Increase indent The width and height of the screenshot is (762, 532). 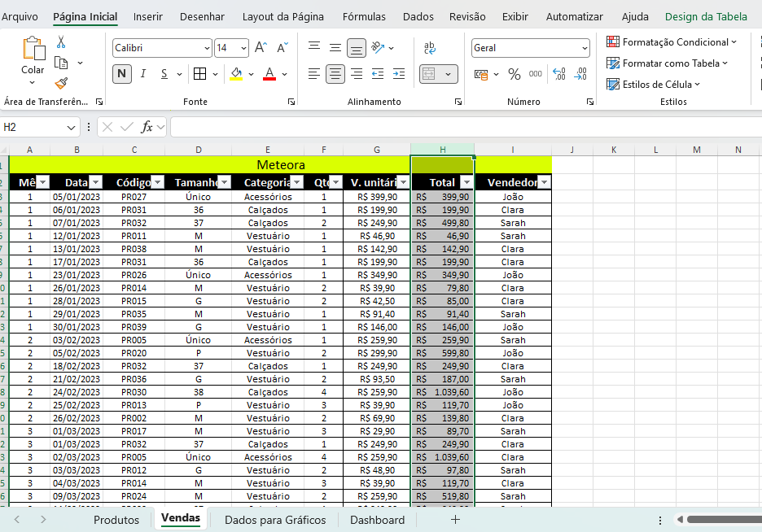point(399,74)
